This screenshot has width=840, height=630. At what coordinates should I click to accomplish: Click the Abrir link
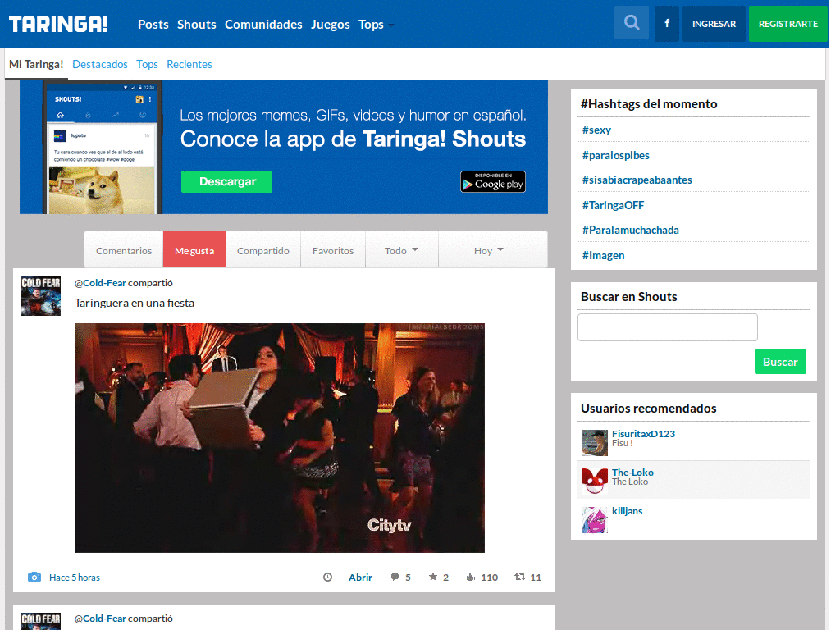point(361,577)
